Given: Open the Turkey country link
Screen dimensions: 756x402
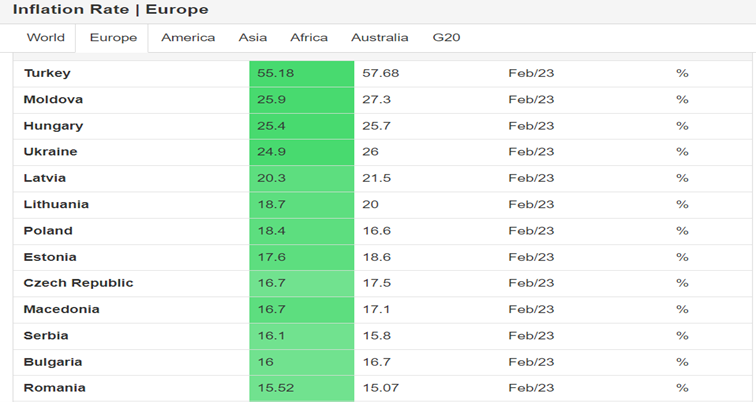Looking at the screenshot, I should click(47, 73).
